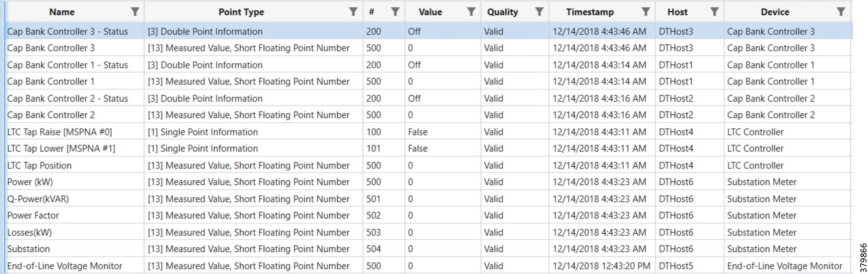The image size is (868, 274).
Task: Sort by the Value column header
Action: 430,12
